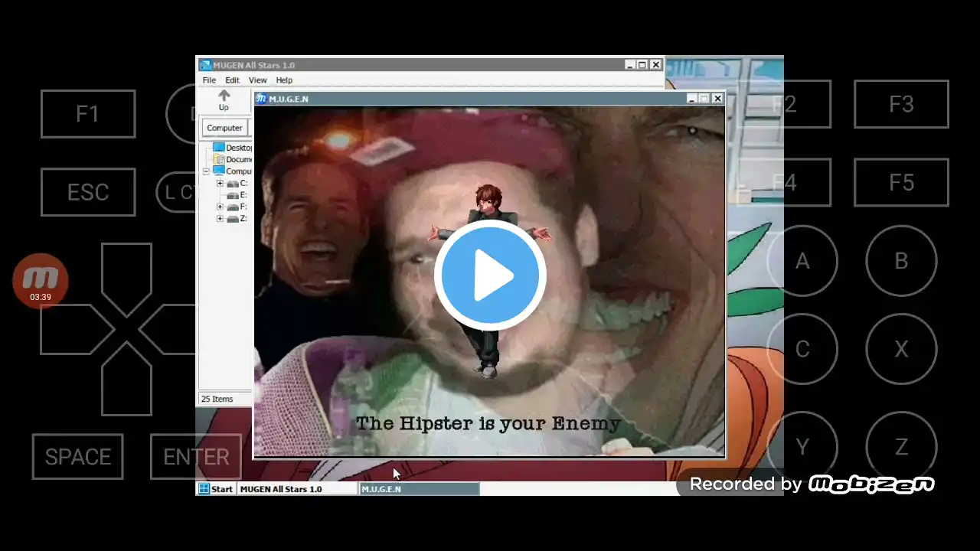The width and height of the screenshot is (980, 551).
Task: Tap the round B gamepad button
Action: (901, 261)
